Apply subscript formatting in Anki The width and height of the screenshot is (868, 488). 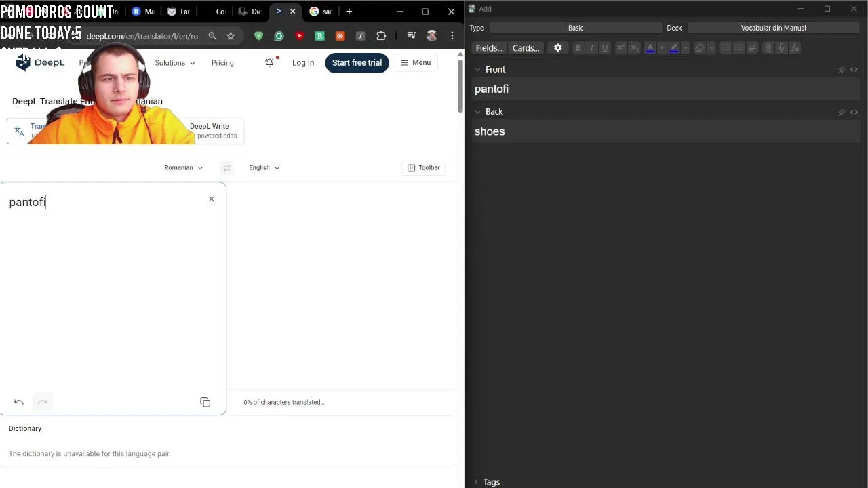click(635, 48)
